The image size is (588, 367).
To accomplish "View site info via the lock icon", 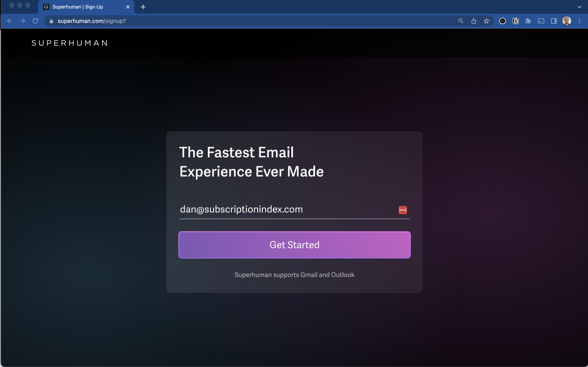I will point(51,21).
